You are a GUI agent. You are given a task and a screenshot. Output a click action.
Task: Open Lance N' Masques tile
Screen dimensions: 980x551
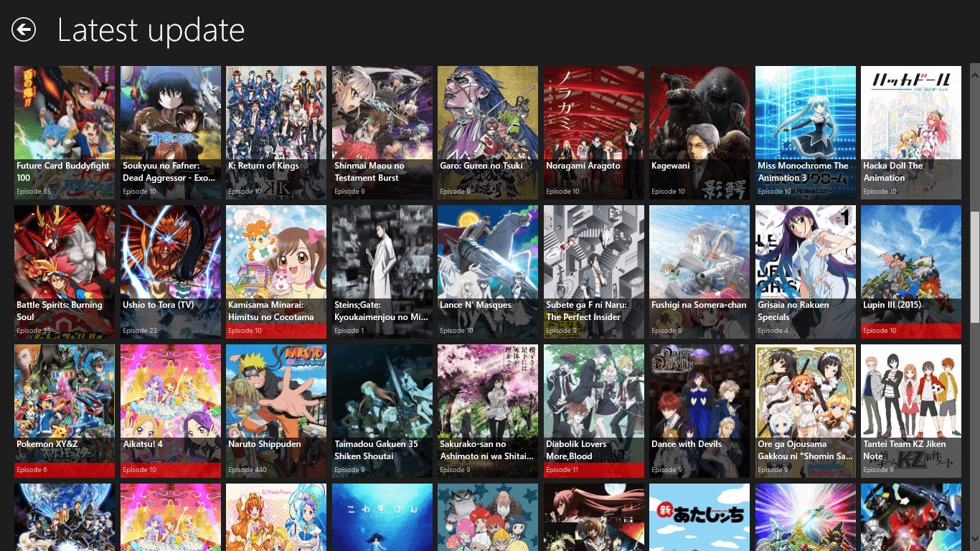click(488, 272)
